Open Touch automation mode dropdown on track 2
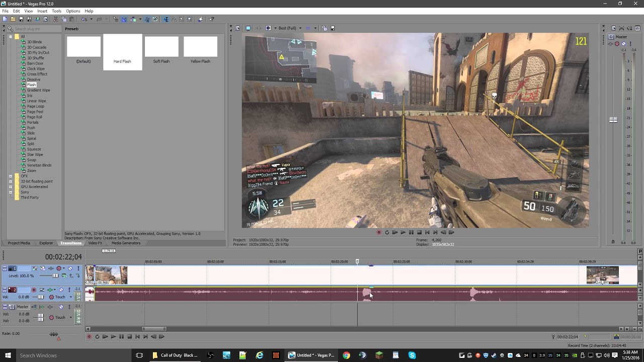644x362 pixels. (71, 297)
